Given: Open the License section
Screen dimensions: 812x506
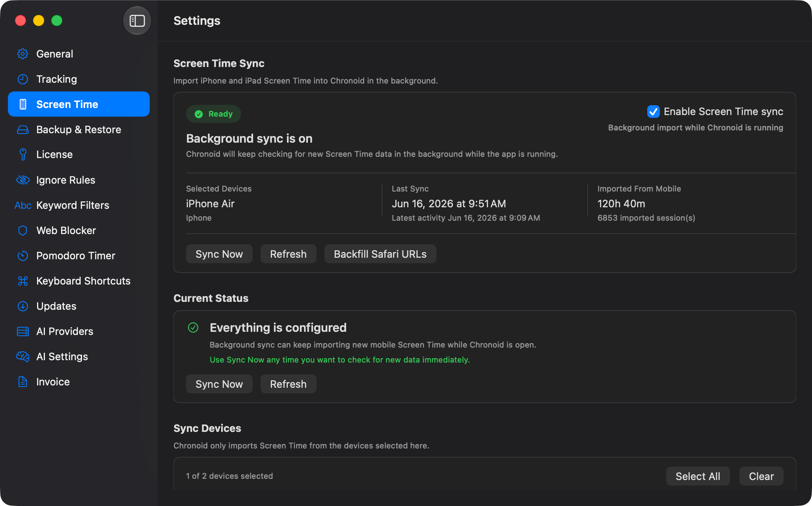Looking at the screenshot, I should click(79, 154).
